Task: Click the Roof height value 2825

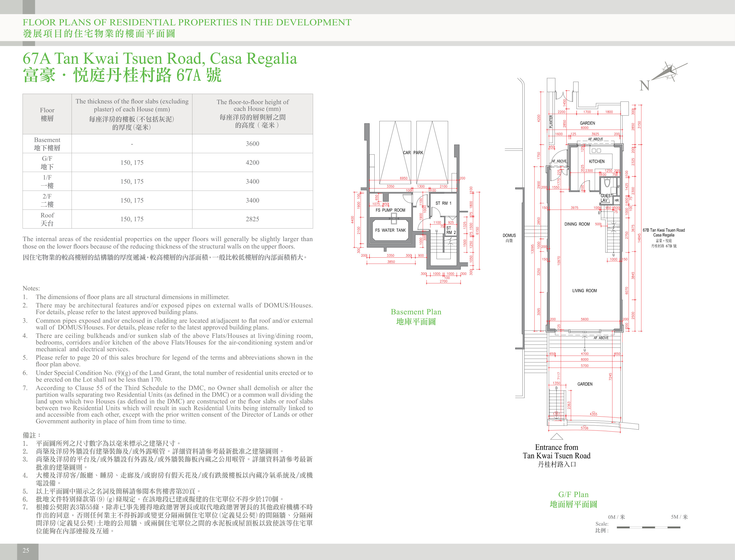Action: tap(252, 219)
